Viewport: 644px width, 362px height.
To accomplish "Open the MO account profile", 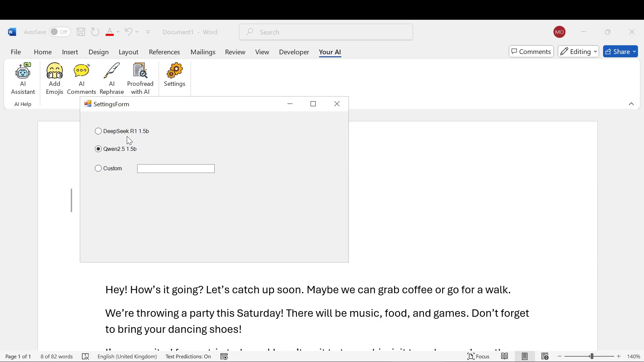I will 559,32.
